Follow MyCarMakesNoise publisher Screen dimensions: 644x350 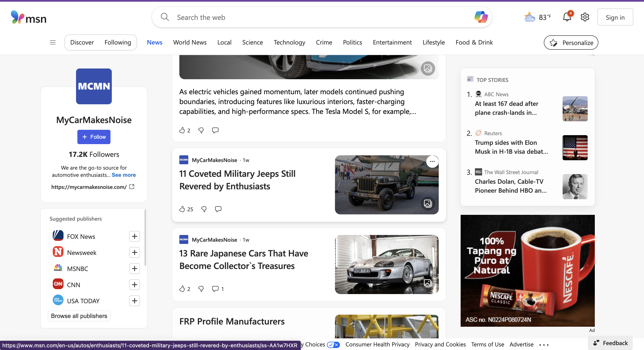pyautogui.click(x=94, y=137)
